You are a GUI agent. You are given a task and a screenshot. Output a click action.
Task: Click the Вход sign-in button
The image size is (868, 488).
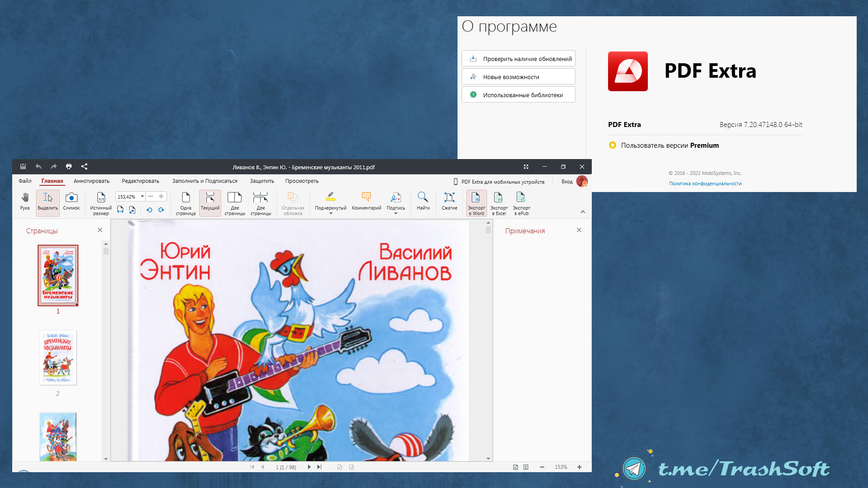click(567, 182)
